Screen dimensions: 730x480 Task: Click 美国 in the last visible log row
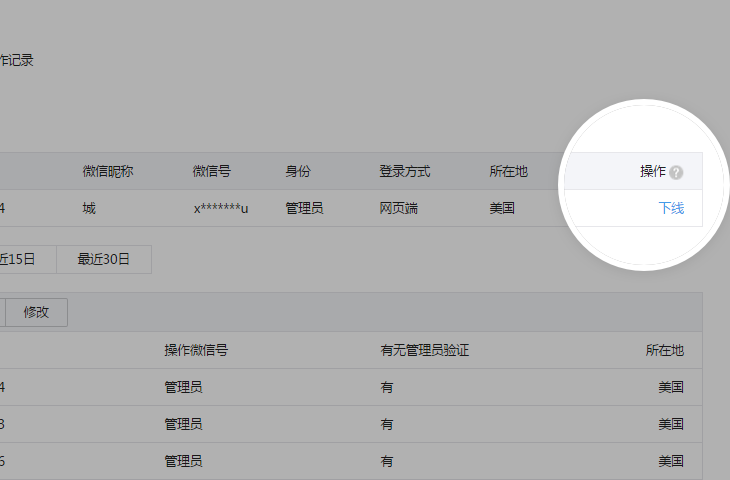click(x=670, y=461)
